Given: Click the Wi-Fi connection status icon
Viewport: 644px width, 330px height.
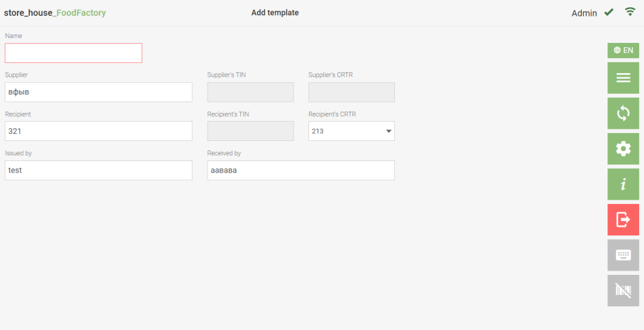Looking at the screenshot, I should [630, 12].
